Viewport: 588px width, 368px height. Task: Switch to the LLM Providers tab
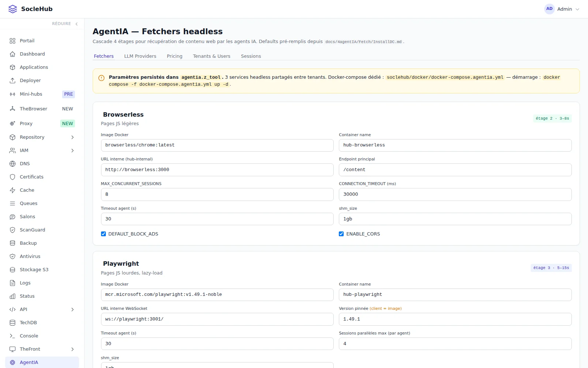[x=140, y=56]
